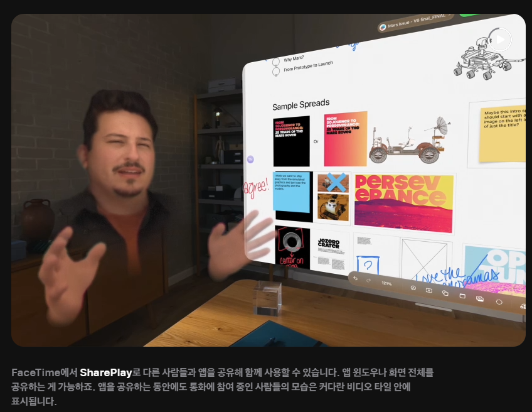The height and width of the screenshot is (412, 532).
Task: Open the 121% zoom level control
Action: [x=386, y=283]
